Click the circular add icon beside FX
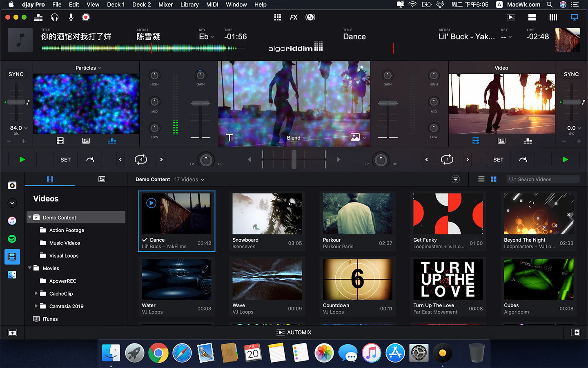Viewport: 588px width, 368px height. (310, 17)
